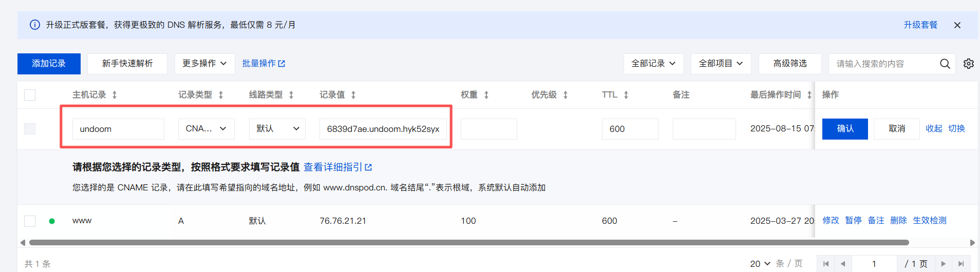
Task: Click the 切换 switch link
Action: click(956, 129)
